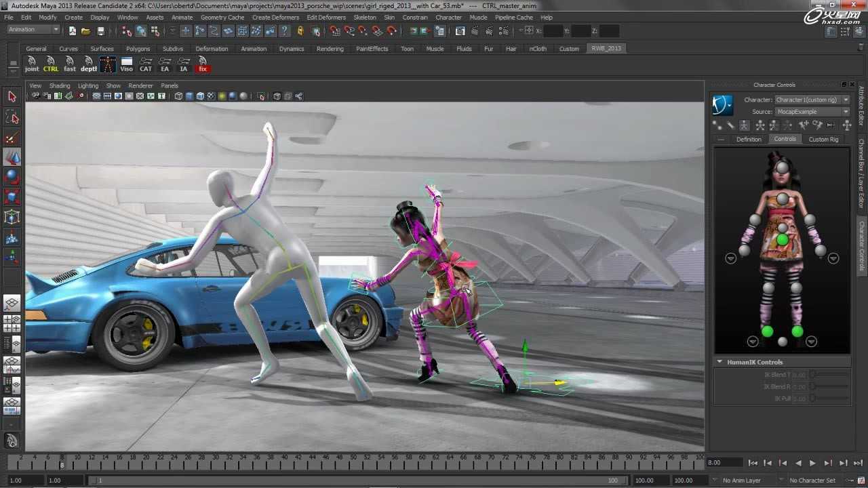The image size is (868, 488).
Task: Toggle textured display checkered icon in viewport
Action: click(211, 96)
